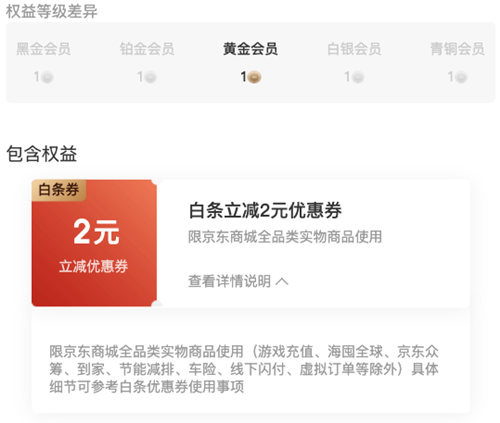Click the expanded coupon usage details text
This screenshot has height=423, width=500.
[244, 369]
